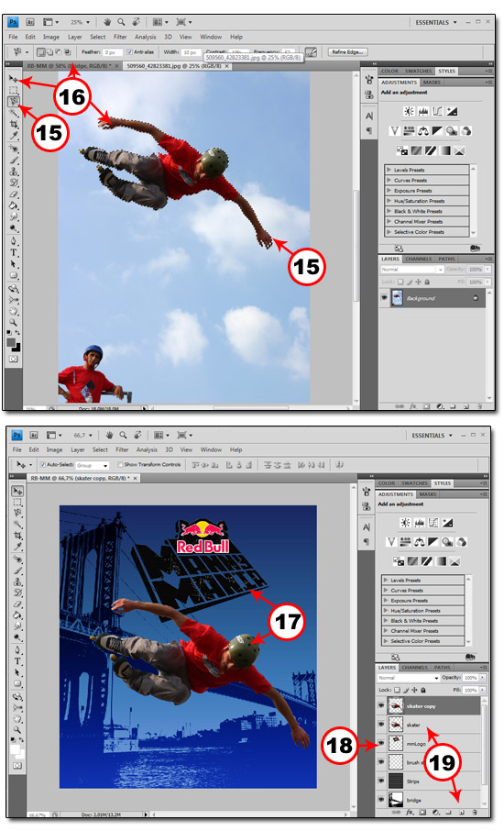This screenshot has height=831, width=504.
Task: Click the fx layer style icon in bottom Layers panel
Action: click(410, 812)
